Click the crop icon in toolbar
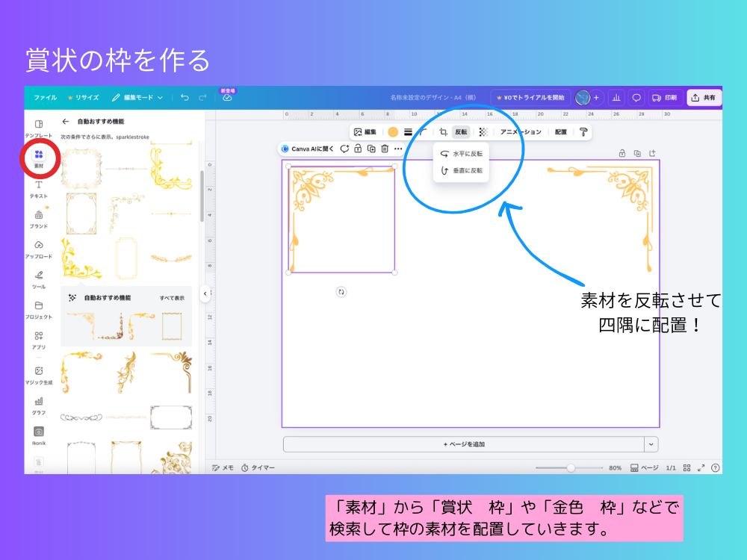The height and width of the screenshot is (560, 747). (443, 132)
